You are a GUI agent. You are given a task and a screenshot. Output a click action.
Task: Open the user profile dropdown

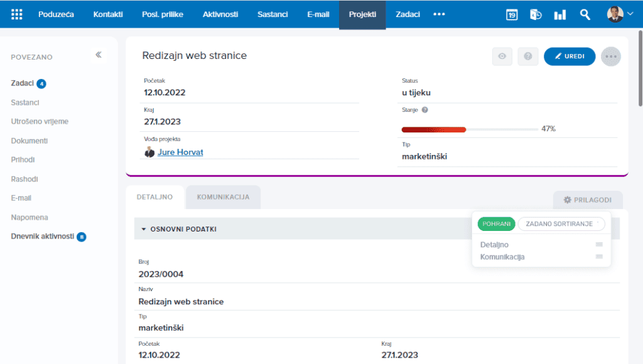pyautogui.click(x=620, y=14)
